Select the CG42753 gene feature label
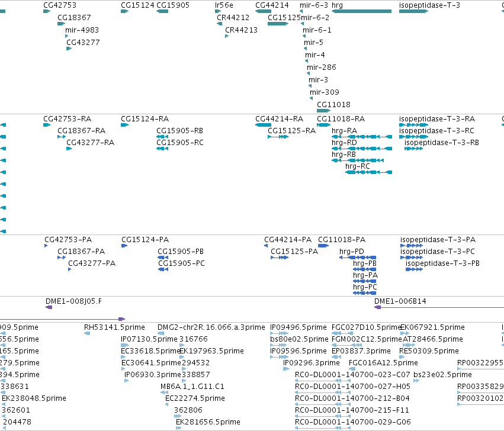This screenshot has height=431, width=504. [60, 5]
